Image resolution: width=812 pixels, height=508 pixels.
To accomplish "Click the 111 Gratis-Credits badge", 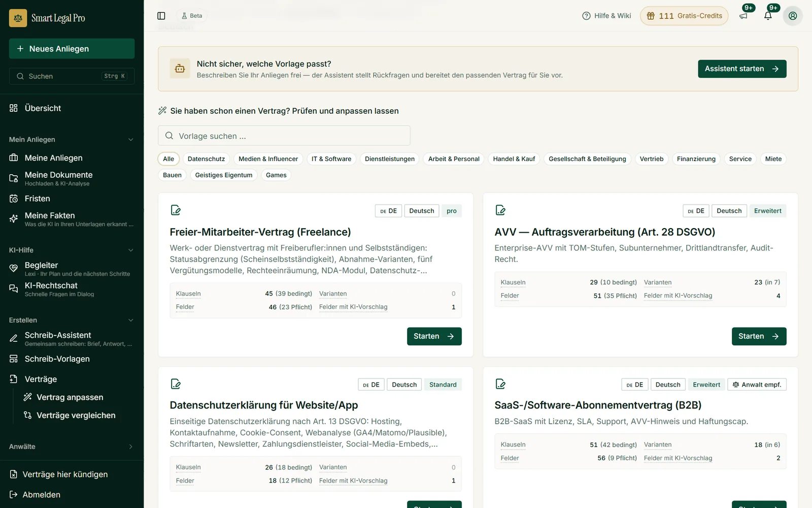I will (684, 16).
